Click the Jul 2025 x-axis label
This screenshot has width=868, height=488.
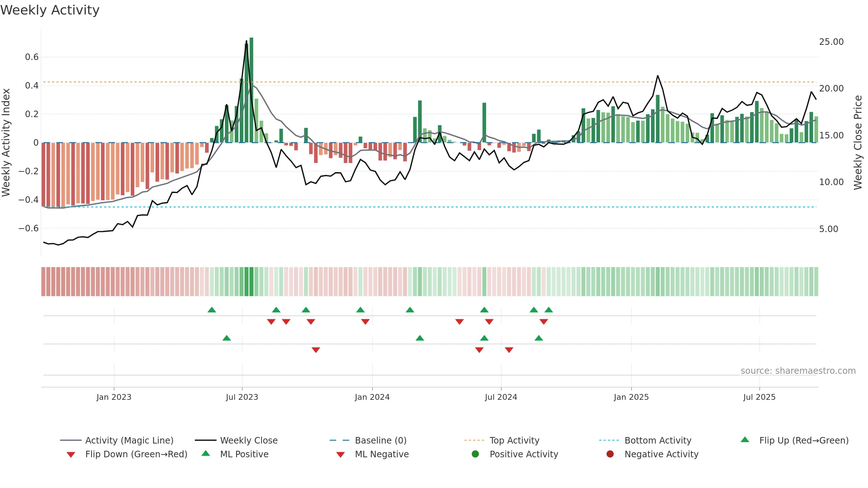pyautogui.click(x=759, y=397)
